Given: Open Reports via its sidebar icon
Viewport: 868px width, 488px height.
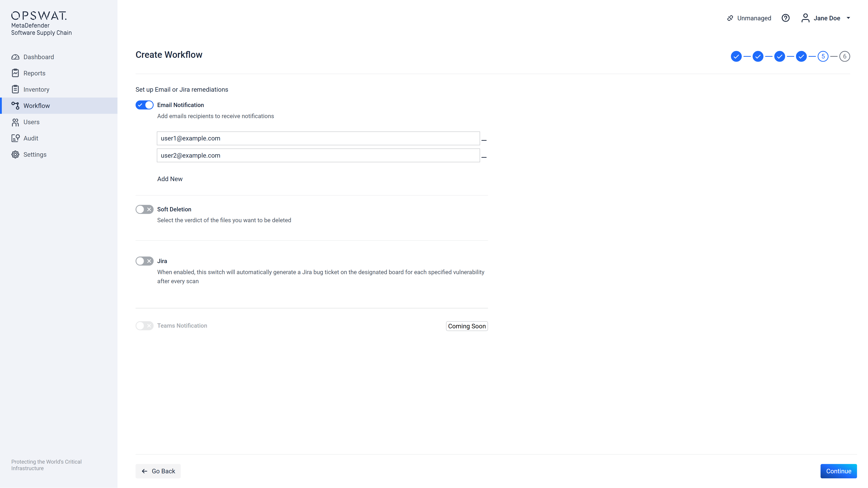Looking at the screenshot, I should click(x=15, y=73).
